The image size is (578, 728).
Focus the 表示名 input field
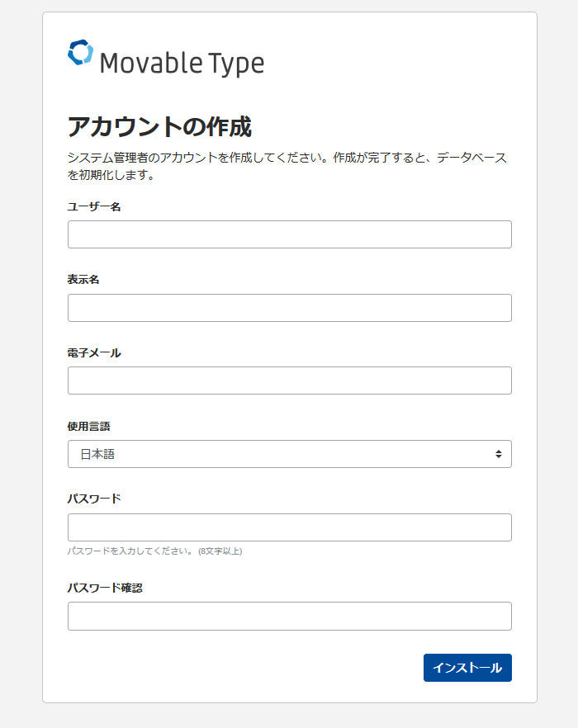pos(290,308)
